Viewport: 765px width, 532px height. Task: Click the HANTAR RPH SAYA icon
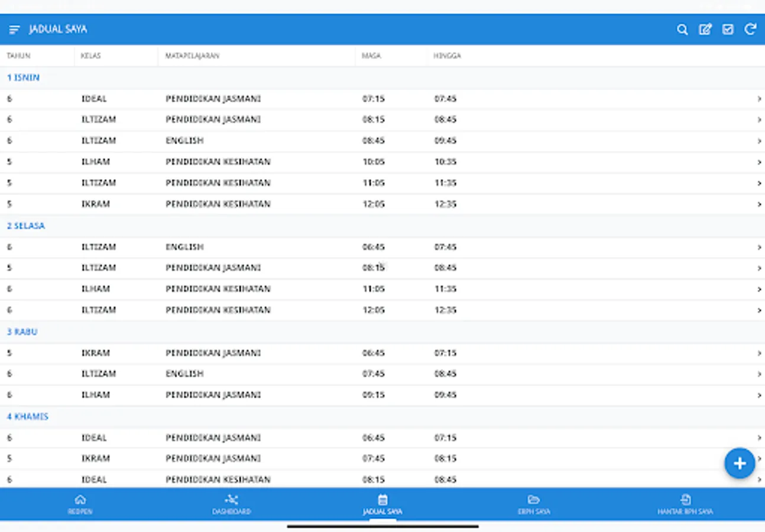coord(686,498)
